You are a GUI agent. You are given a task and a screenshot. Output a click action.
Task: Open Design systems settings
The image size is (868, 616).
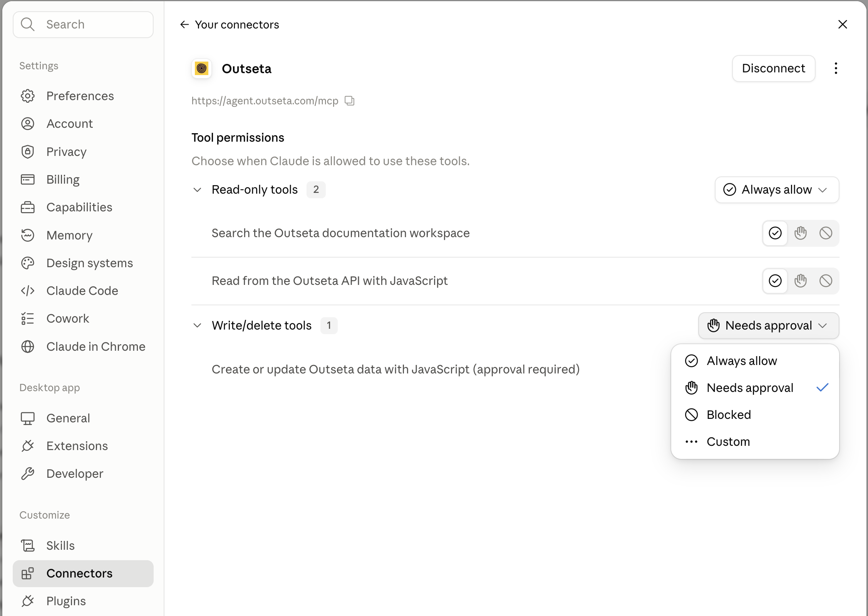[x=83, y=263]
